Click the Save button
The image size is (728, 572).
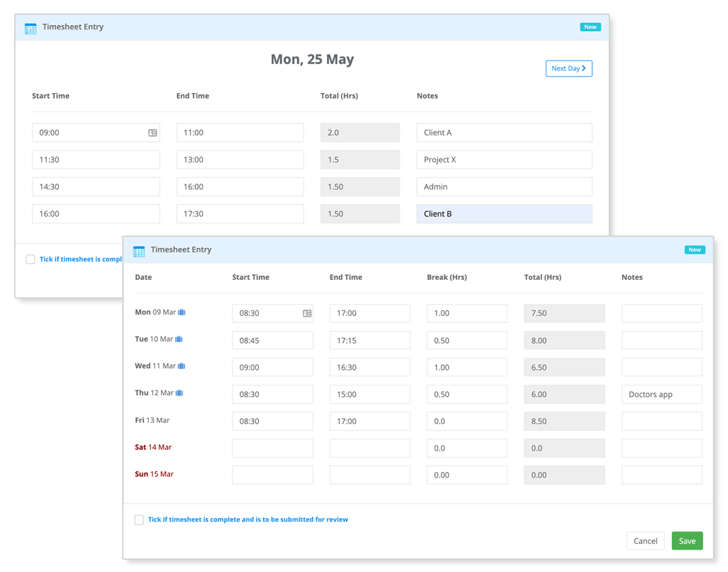[x=687, y=540]
